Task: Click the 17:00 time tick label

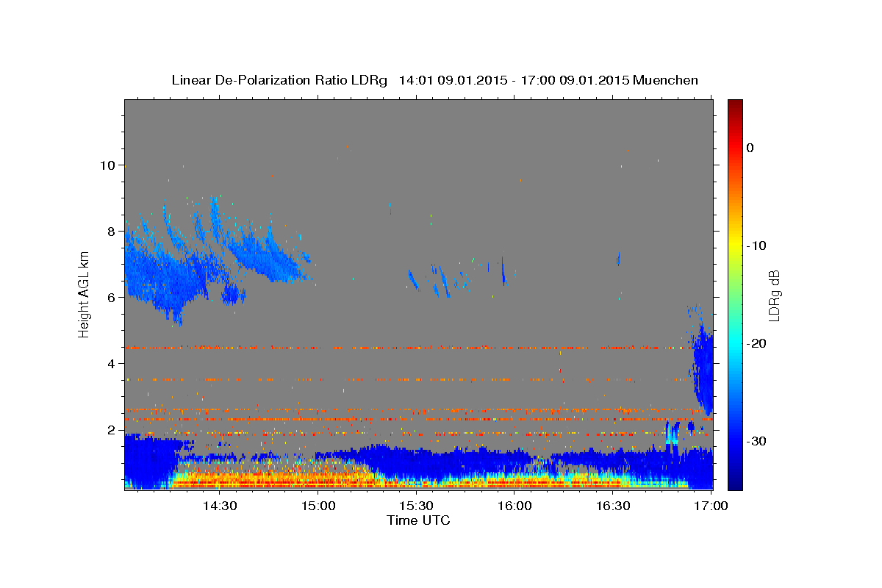Action: click(x=711, y=506)
